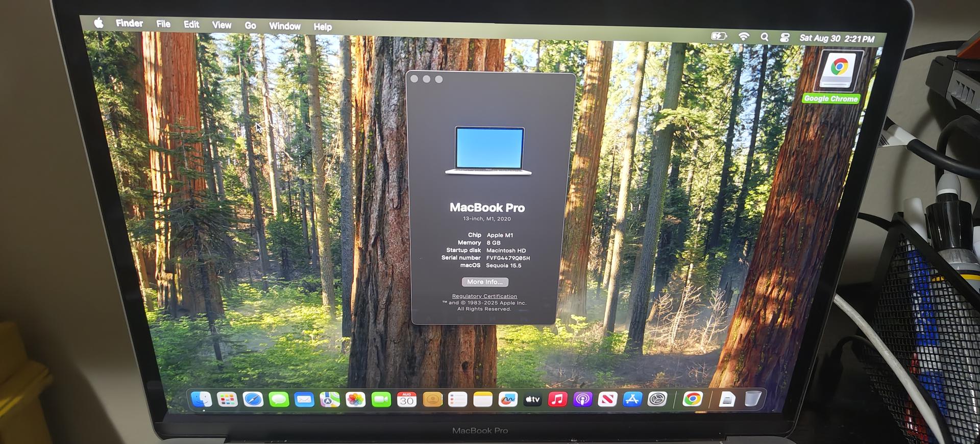This screenshot has width=980, height=444.
Task: Launch the App Store from Dock
Action: (632, 399)
